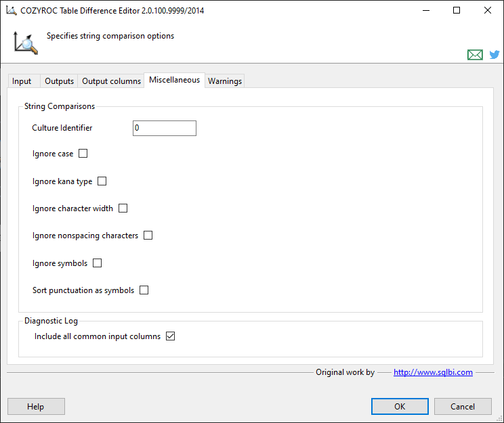This screenshot has width=504, height=423.
Task: Check Ignore character width option
Action: coord(123,208)
